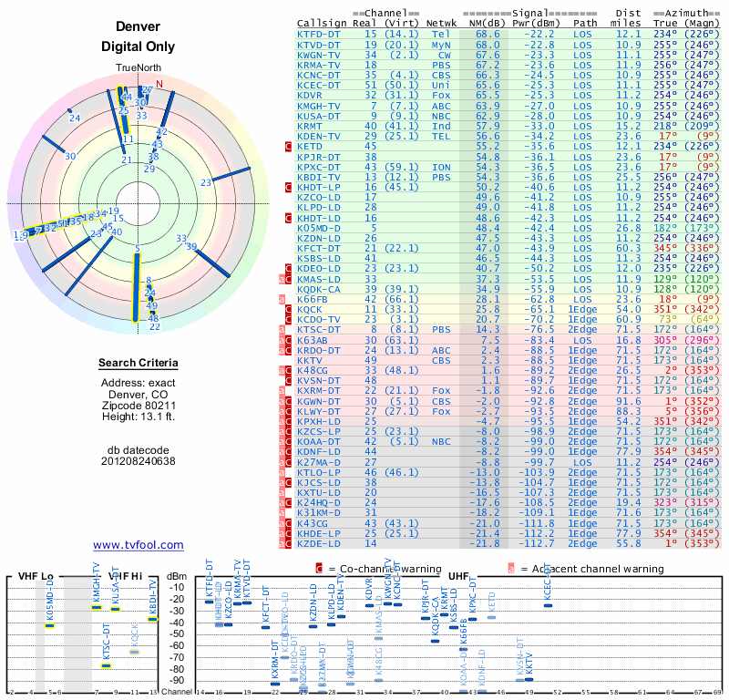Click the db datecode value 201208240638
The width and height of the screenshot is (729, 700).
pyautogui.click(x=139, y=461)
